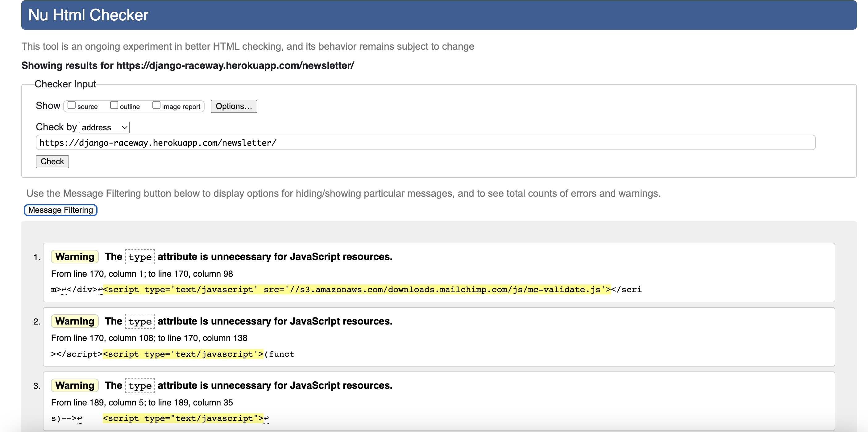Screen dimensions: 868x432
Task: Click 'From line 189, column 5' location text
Action: pos(142,402)
